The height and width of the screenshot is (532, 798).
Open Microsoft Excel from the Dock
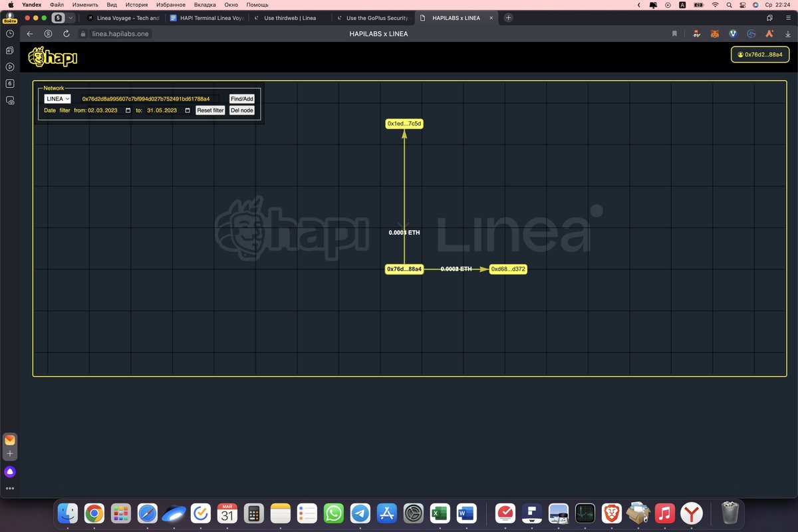coord(440,513)
